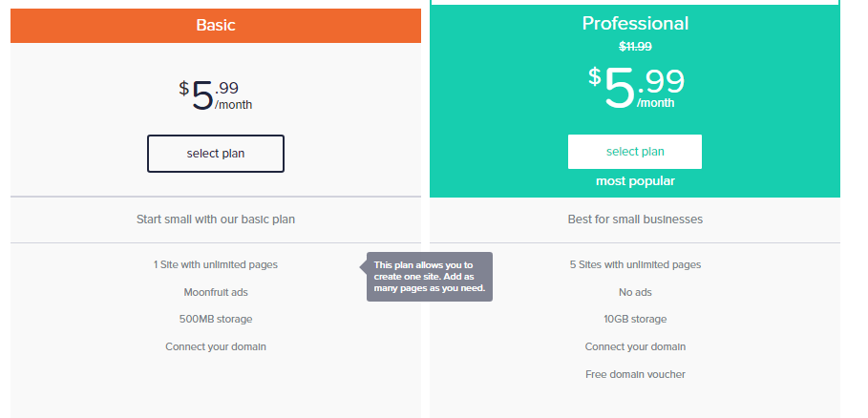Viewport: 868px width, 418px height.
Task: Click 'No ads' feature text
Action: tap(635, 292)
